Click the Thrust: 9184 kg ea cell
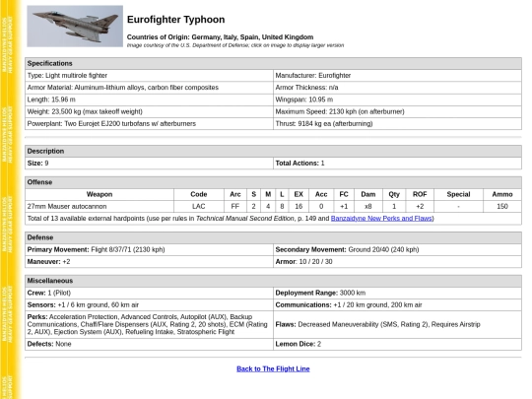532x399 pixels. 397,124
